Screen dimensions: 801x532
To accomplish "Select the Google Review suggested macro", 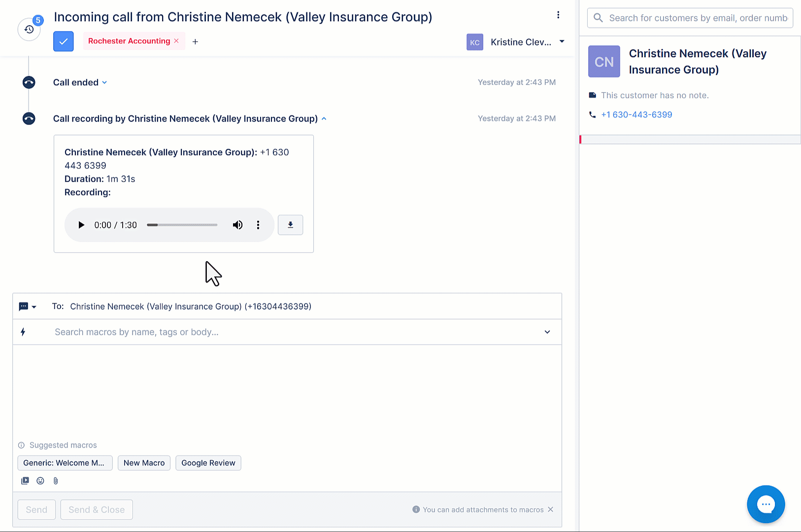I will pyautogui.click(x=208, y=463).
